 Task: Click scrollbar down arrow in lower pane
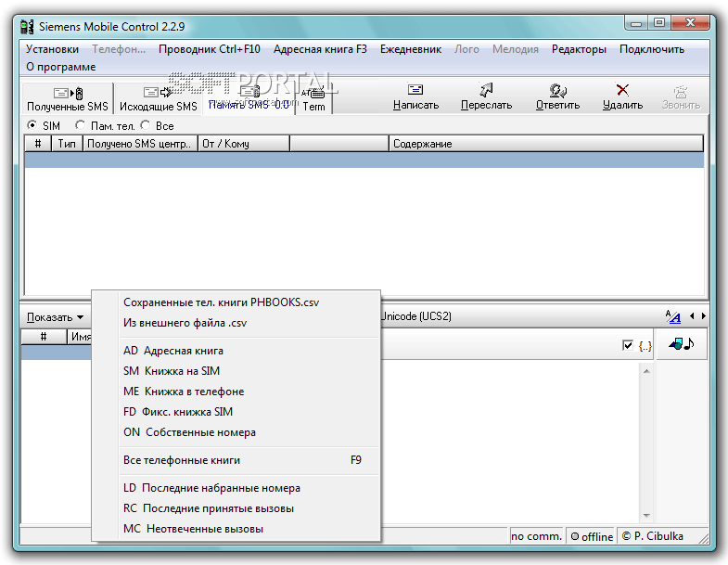pos(646,516)
